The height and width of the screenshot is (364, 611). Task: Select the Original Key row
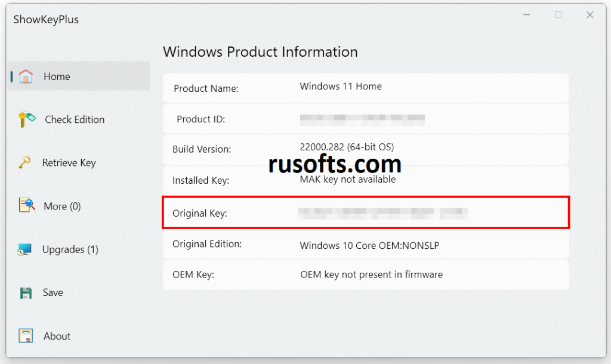(x=366, y=212)
